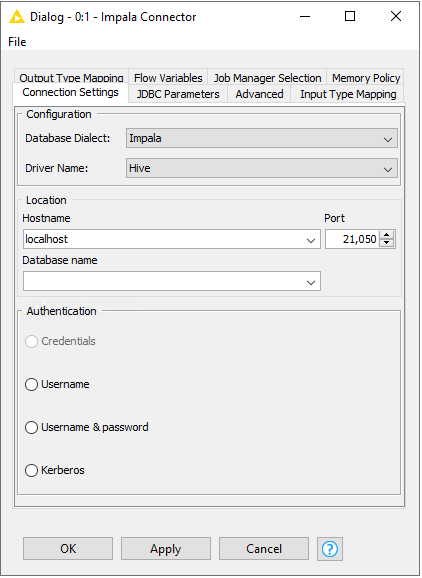The width and height of the screenshot is (422, 578).
Task: Click into the Port number field
Action: 352,239
